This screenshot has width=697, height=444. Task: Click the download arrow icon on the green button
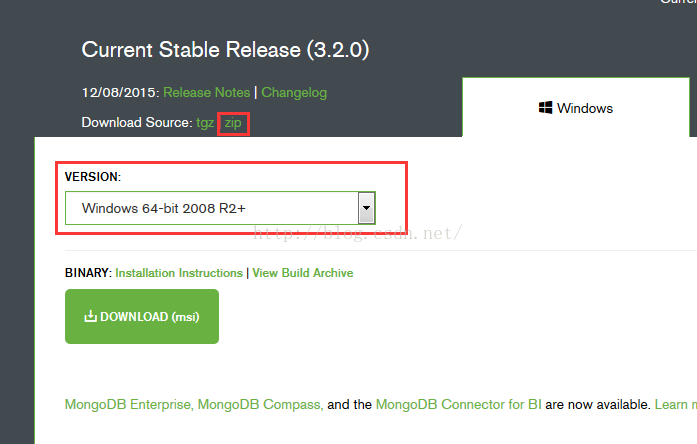point(90,316)
